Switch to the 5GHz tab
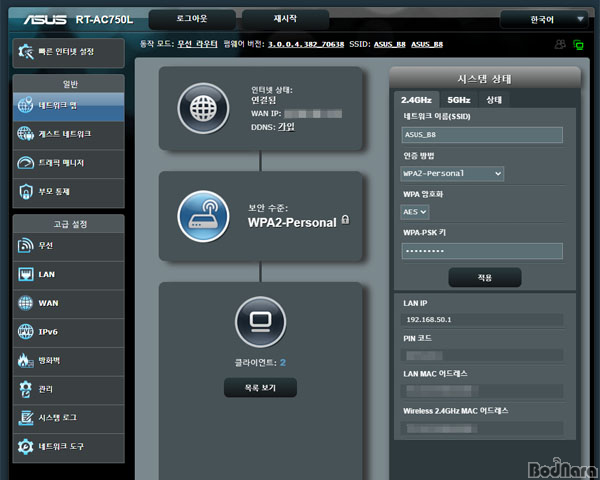This screenshot has width=600, height=480. click(x=458, y=100)
